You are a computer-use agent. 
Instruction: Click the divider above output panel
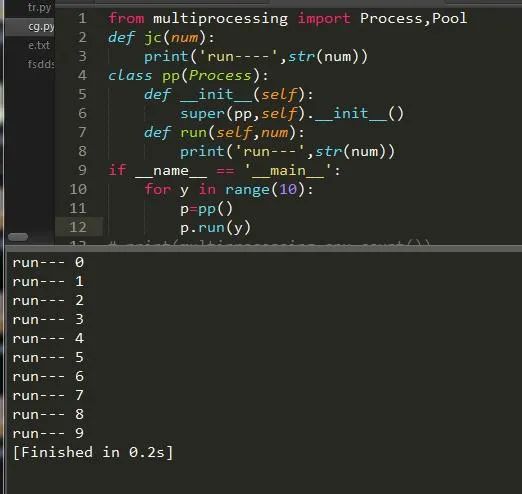[x=263, y=248]
